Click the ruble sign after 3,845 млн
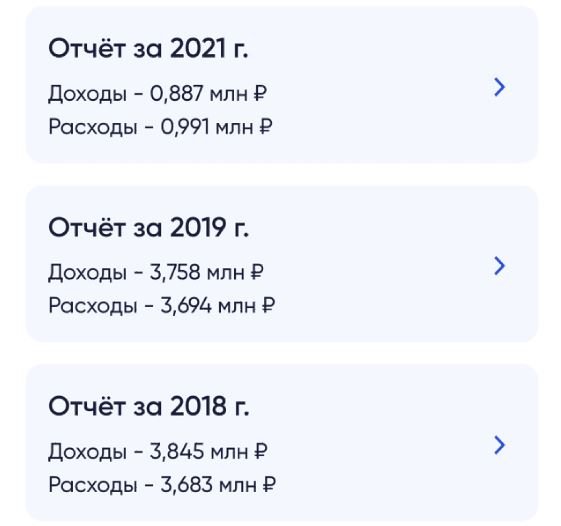Viewport: 561px width, 526px height. pos(261,451)
